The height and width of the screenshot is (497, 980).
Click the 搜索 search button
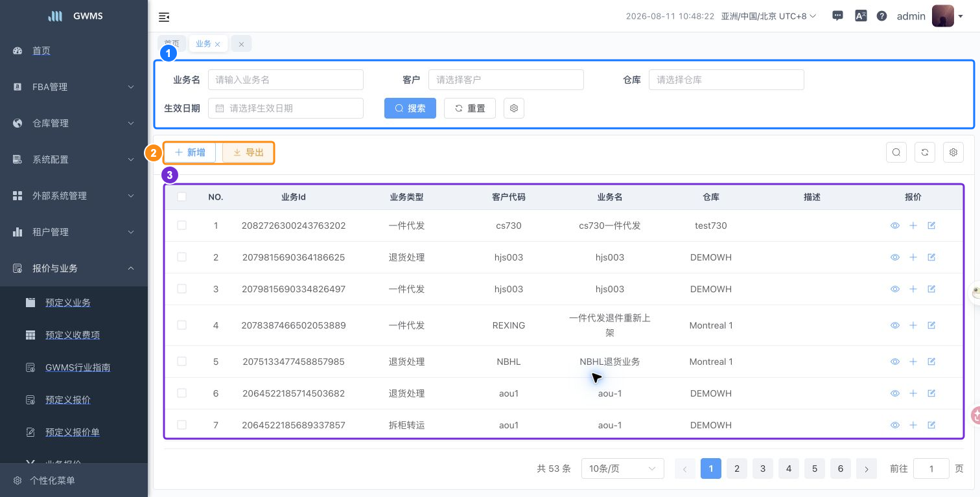click(x=410, y=108)
